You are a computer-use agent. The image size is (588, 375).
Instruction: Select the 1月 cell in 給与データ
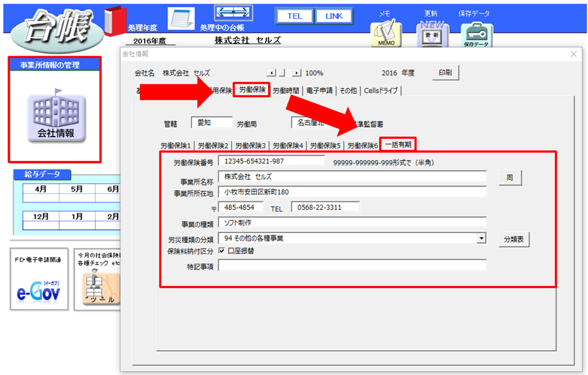pos(77,217)
